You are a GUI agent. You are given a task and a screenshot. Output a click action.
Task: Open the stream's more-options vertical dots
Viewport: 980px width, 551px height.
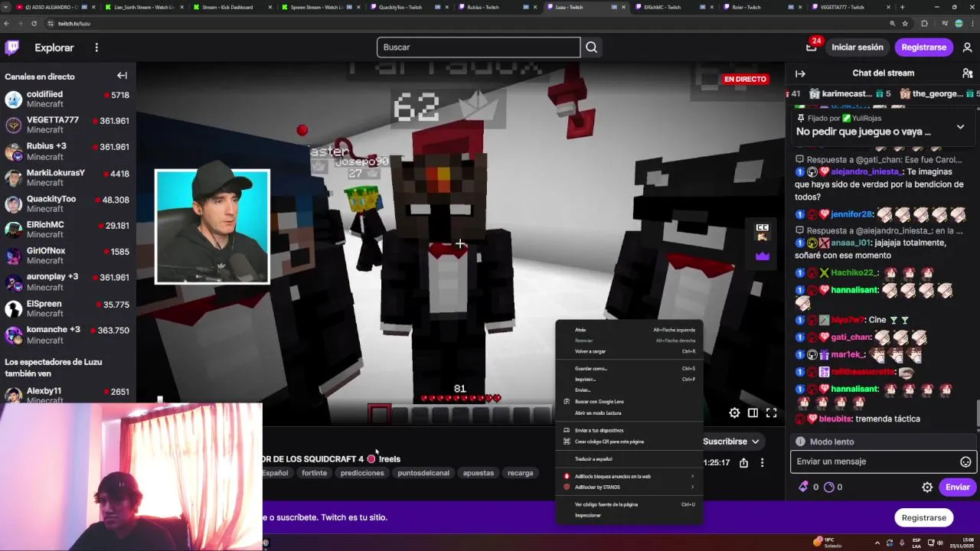click(762, 462)
